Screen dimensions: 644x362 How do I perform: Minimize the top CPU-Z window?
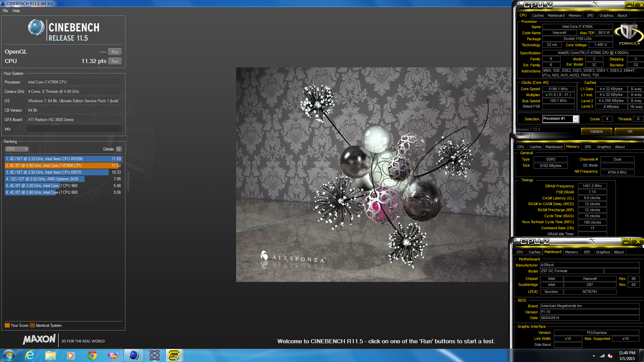(x=629, y=5)
